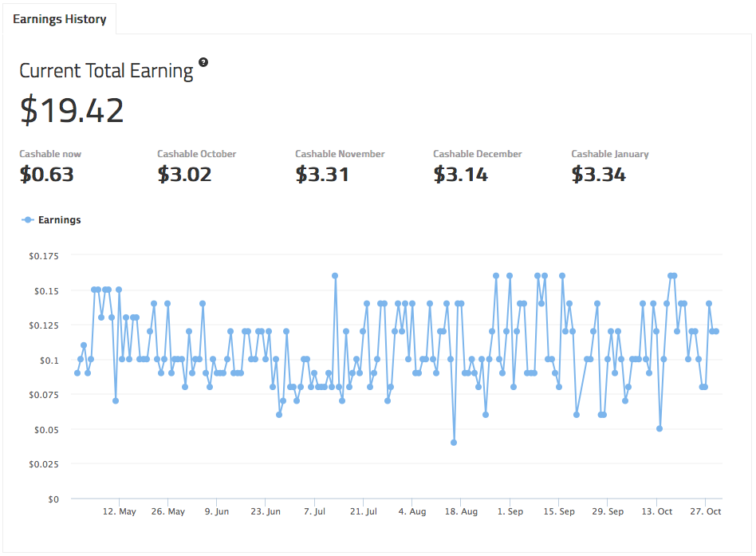Click the last data point on the chart's right
This screenshot has height=556, width=756.
click(x=716, y=331)
